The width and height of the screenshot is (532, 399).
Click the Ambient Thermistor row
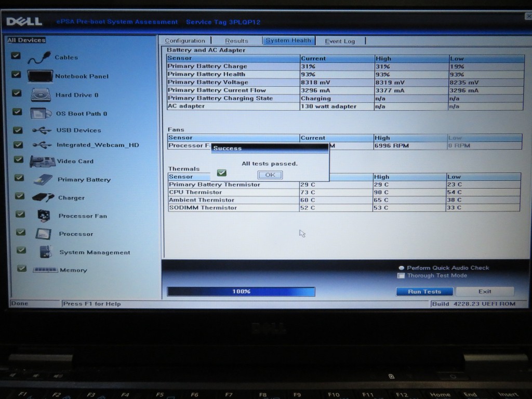point(344,200)
